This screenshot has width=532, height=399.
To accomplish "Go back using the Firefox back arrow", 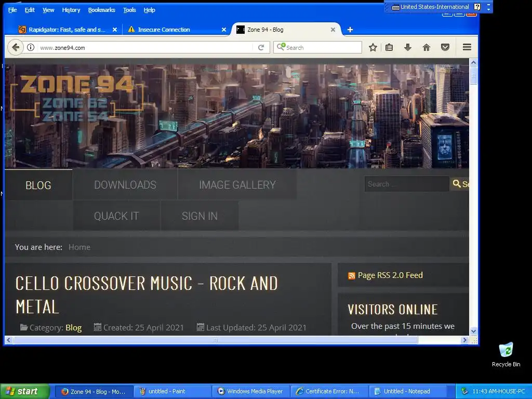I will [x=15, y=47].
